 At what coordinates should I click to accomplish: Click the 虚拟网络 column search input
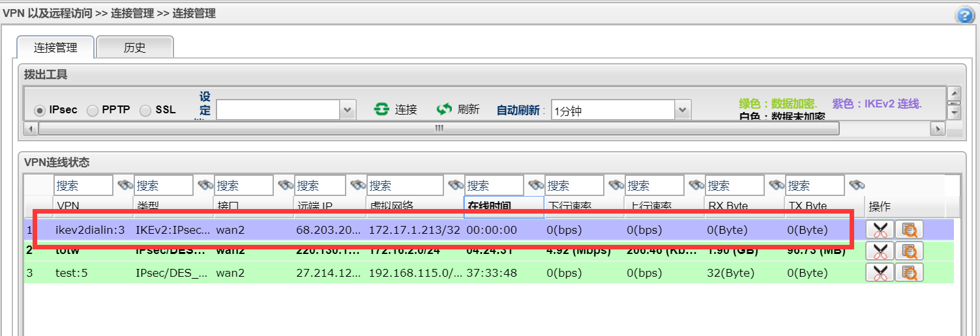pyautogui.click(x=406, y=186)
